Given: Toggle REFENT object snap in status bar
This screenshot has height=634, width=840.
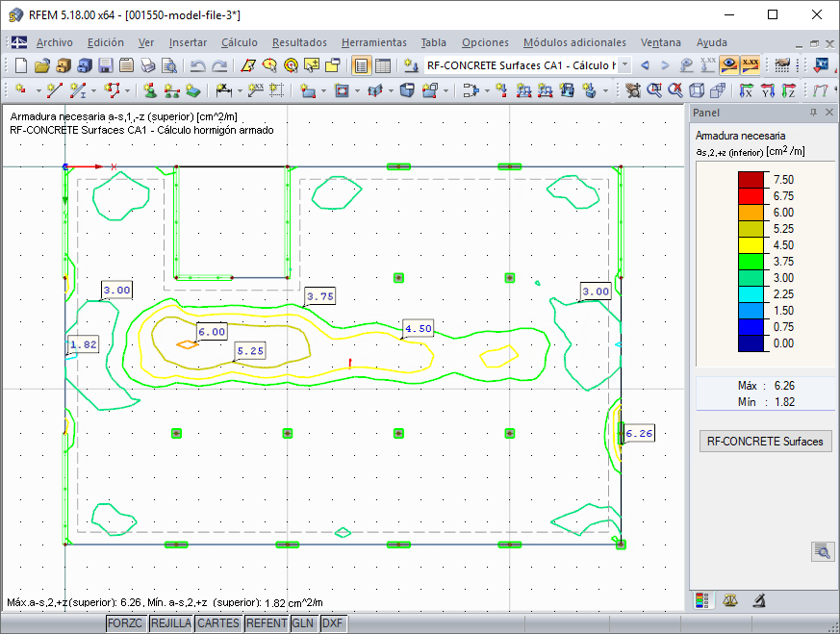Looking at the screenshot, I should [267, 623].
